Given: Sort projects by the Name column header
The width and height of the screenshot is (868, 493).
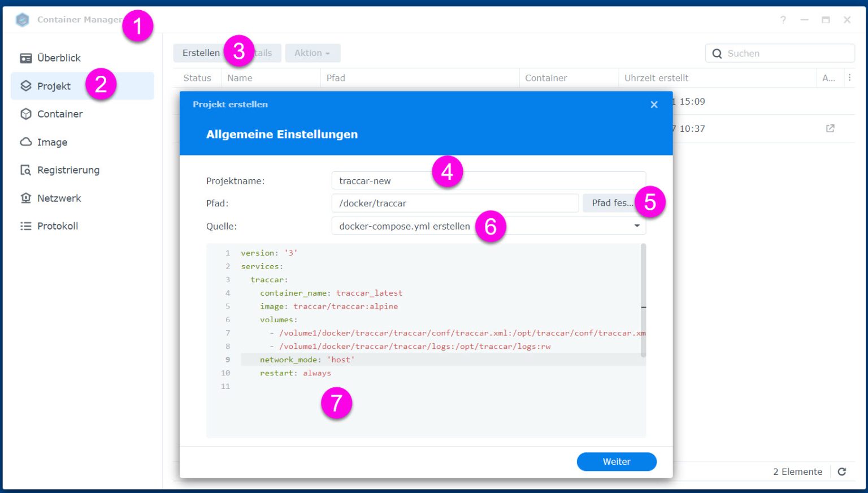Looking at the screenshot, I should tap(240, 77).
